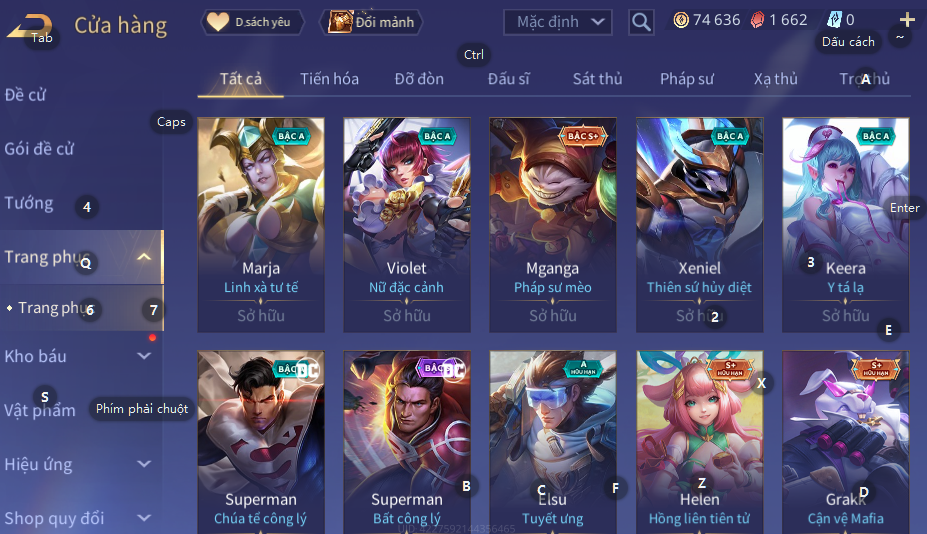Switch to the Pháp sư tab
The width and height of the screenshot is (927, 534).
point(687,79)
